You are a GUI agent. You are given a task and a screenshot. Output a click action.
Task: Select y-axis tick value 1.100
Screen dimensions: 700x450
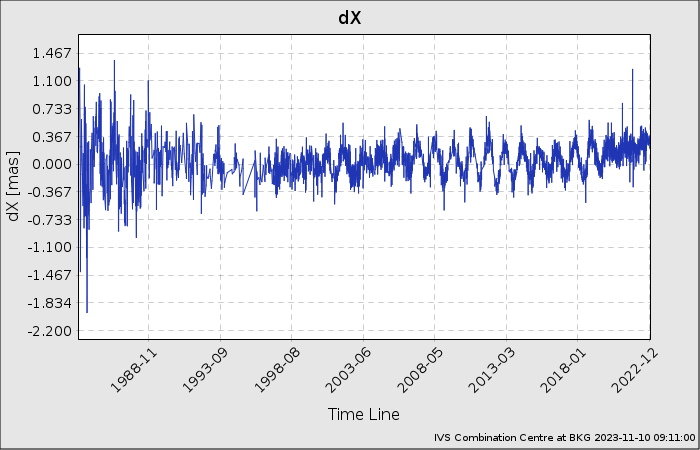[x=52, y=81]
